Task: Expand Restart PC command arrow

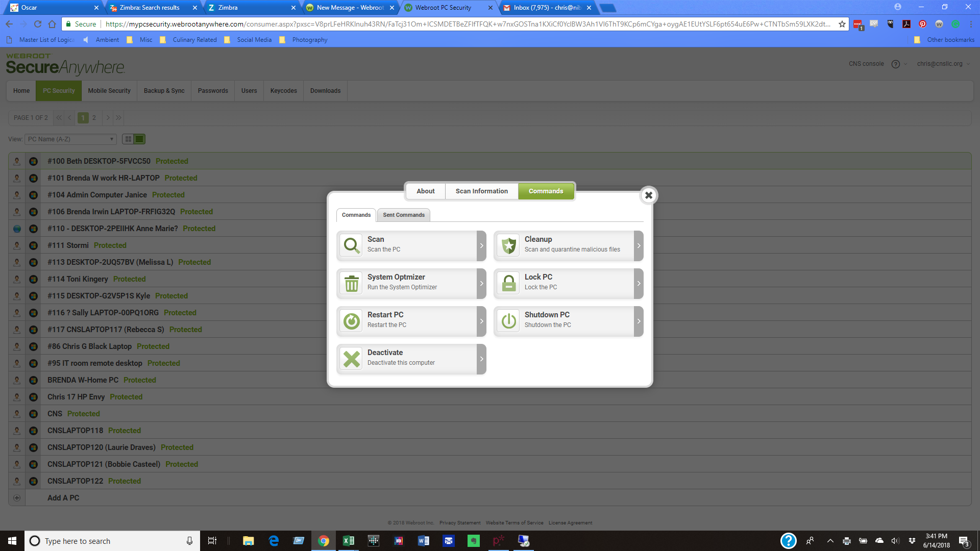Action: tap(481, 321)
